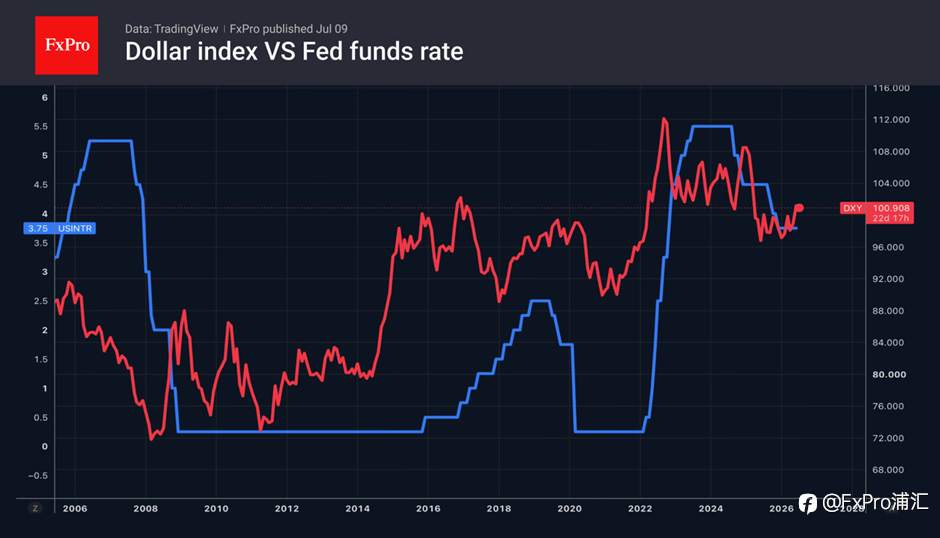Click the Dollar index VS Fed funds rate title
Image resolution: width=940 pixels, height=538 pixels.
point(294,52)
